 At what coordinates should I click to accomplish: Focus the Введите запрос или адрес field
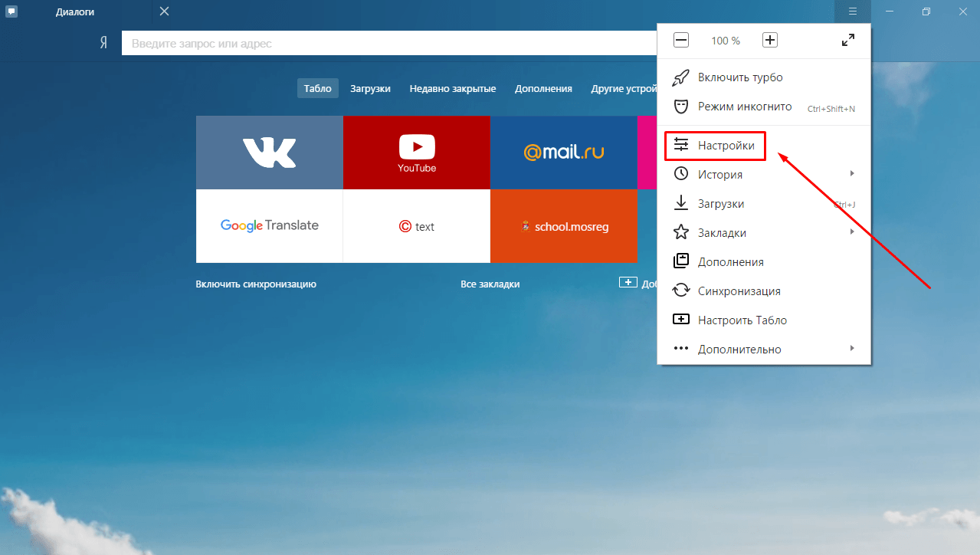point(390,44)
